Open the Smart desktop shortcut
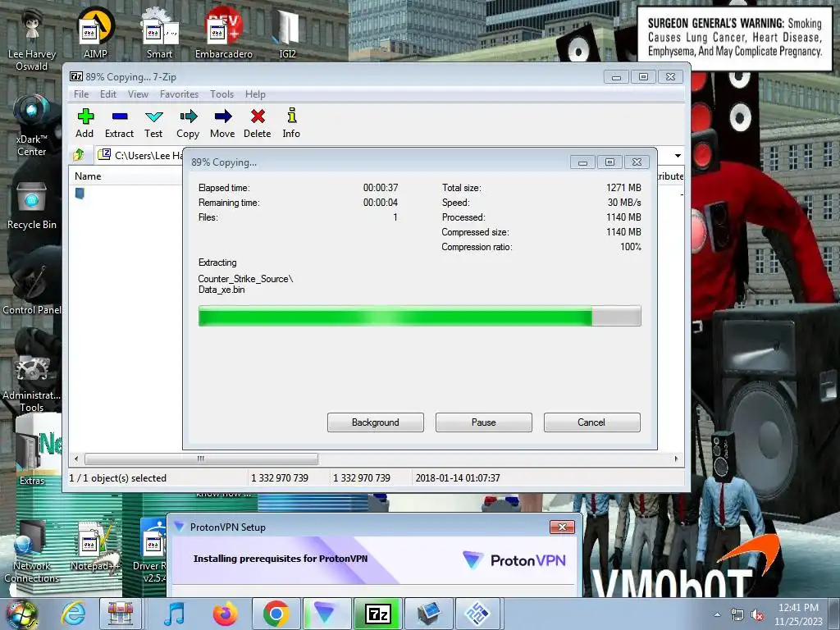The width and height of the screenshot is (840, 630). point(159,33)
